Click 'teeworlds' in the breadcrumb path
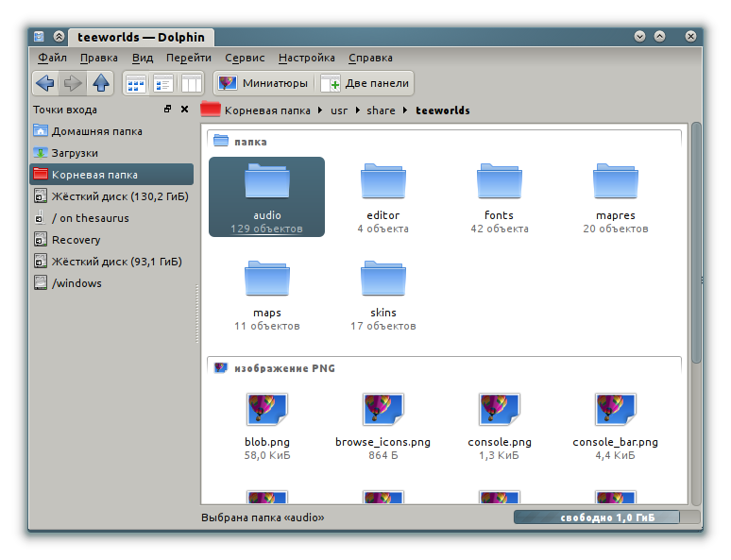This screenshot has height=560, width=731. pyautogui.click(x=442, y=110)
